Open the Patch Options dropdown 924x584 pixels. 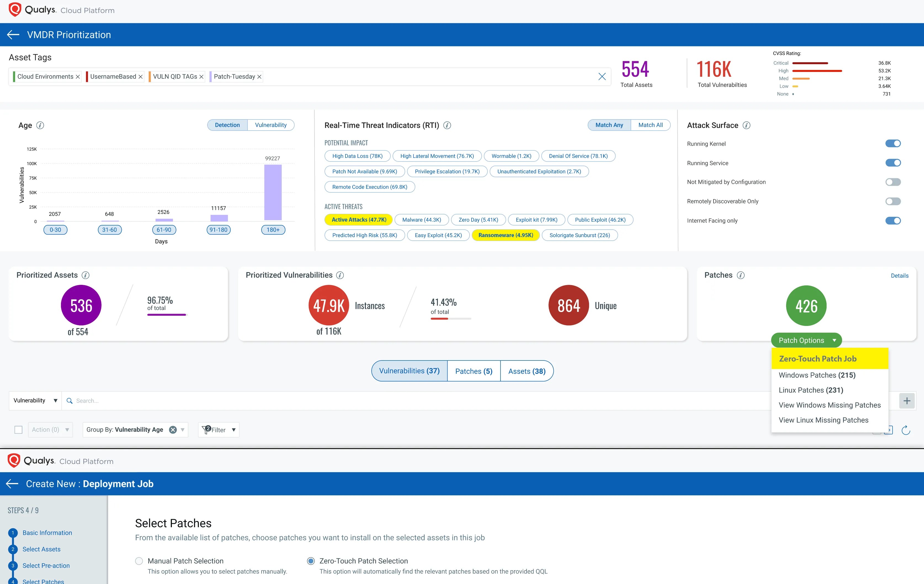806,340
